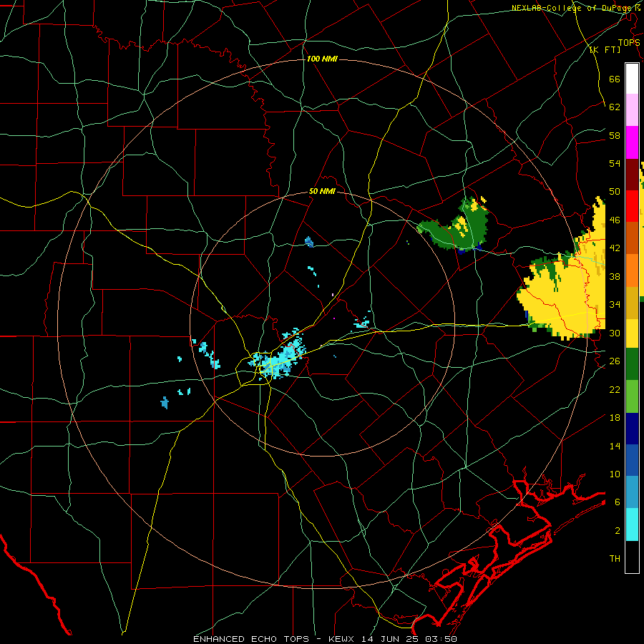Pick the bright orange legend swatch

click(632, 270)
